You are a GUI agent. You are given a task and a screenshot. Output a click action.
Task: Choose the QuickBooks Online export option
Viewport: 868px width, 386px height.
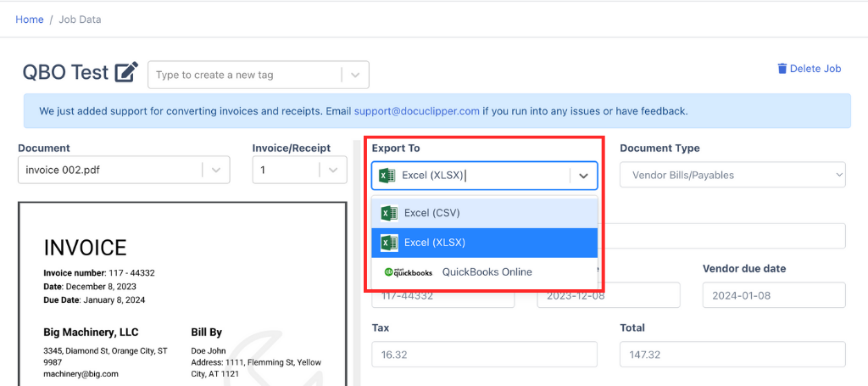(484, 272)
